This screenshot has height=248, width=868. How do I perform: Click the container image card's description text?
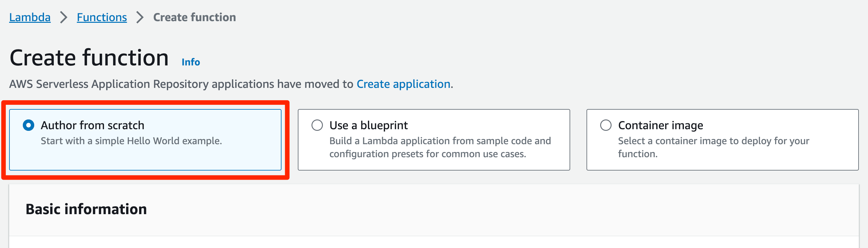[713, 147]
